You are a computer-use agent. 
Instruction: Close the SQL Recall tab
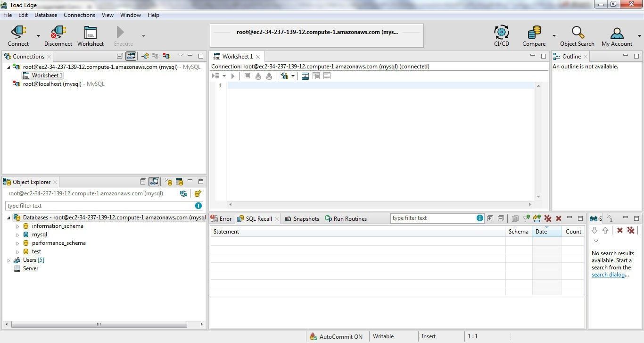277,219
